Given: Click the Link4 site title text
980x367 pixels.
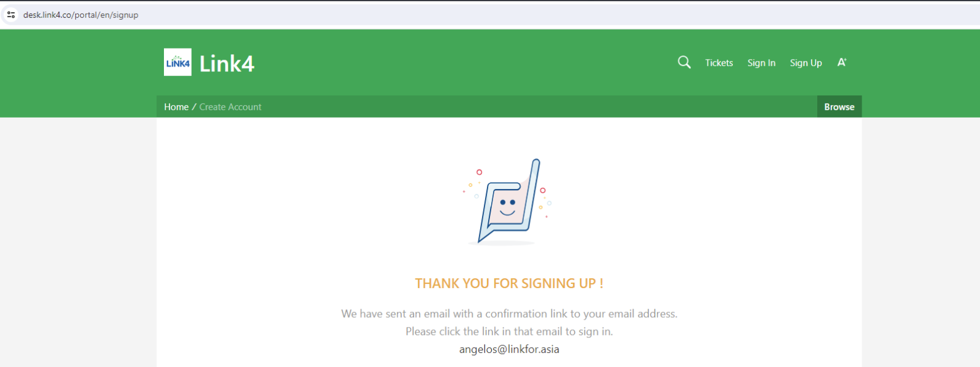Looking at the screenshot, I should 226,63.
